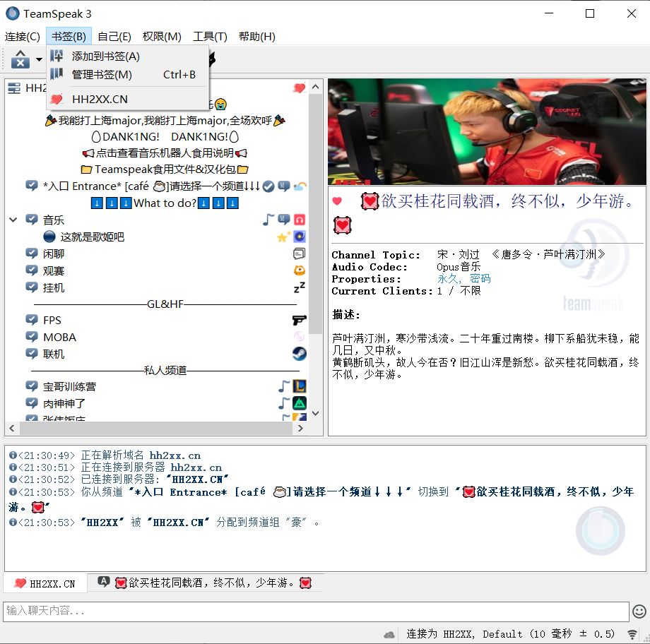Open the 工具 menu

point(210,37)
